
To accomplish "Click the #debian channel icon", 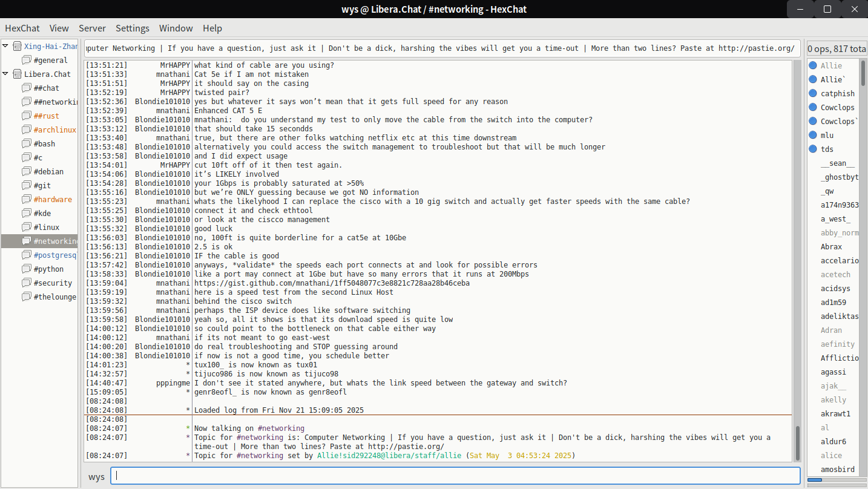I will 27,171.
